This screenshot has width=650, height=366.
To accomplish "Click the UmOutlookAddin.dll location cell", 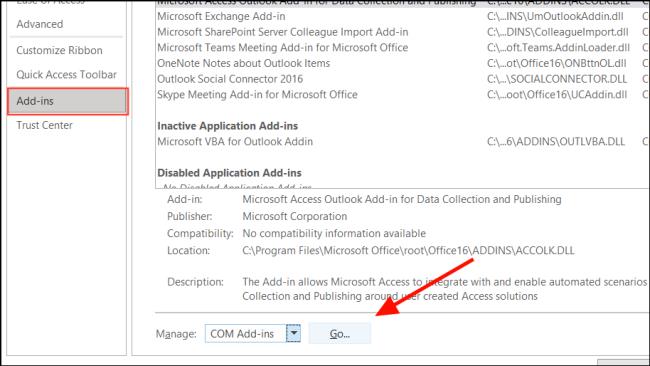I will coord(555,17).
